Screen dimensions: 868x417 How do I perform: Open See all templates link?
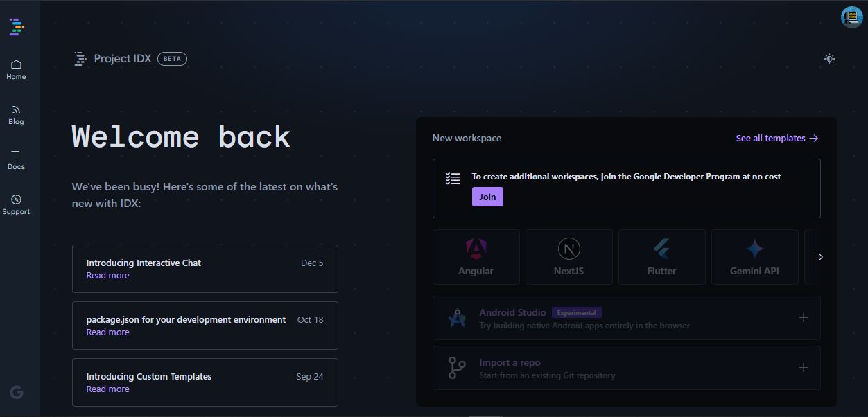click(x=777, y=138)
